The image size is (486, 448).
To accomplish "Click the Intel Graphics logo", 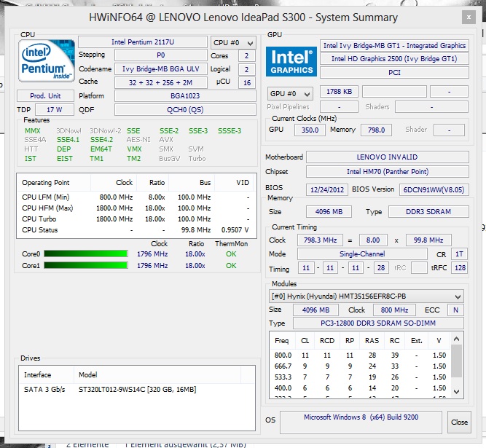I will click(x=291, y=61).
